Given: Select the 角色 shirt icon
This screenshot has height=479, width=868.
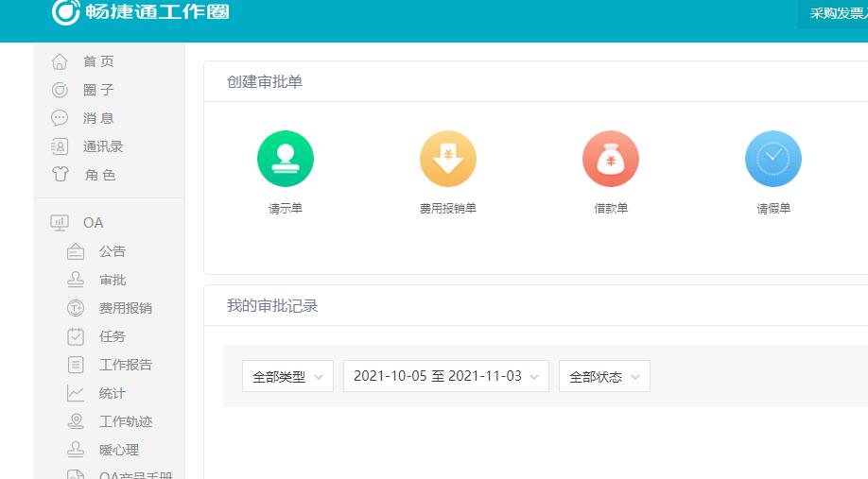Looking at the screenshot, I should 60,174.
